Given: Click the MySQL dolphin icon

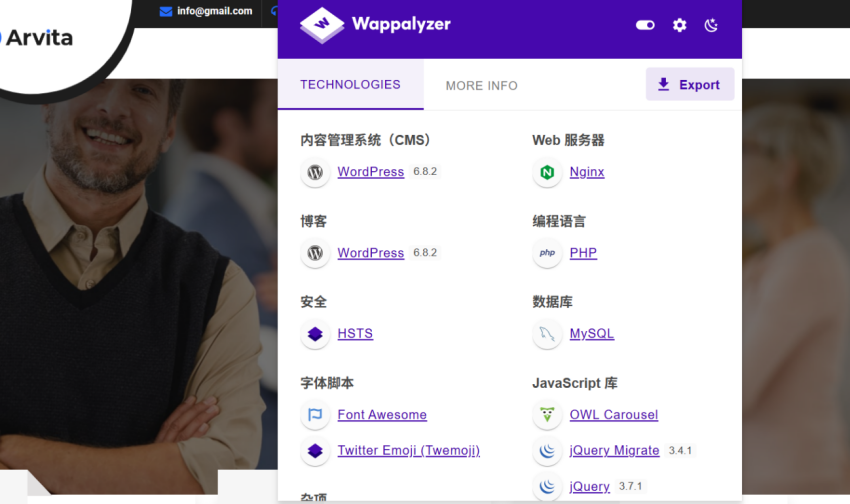Looking at the screenshot, I should (x=547, y=334).
